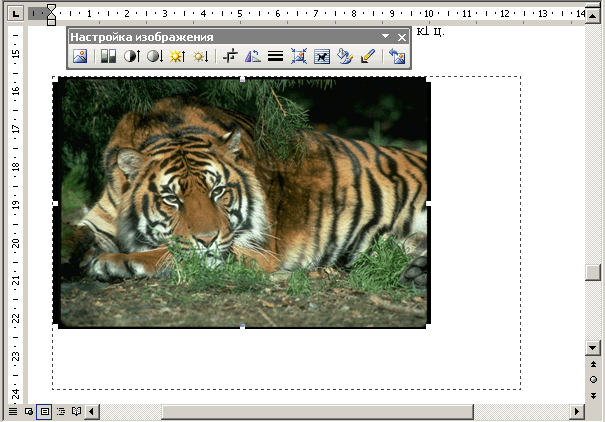
Task: Lower picture brightness with Less Brightness
Action: click(x=201, y=57)
